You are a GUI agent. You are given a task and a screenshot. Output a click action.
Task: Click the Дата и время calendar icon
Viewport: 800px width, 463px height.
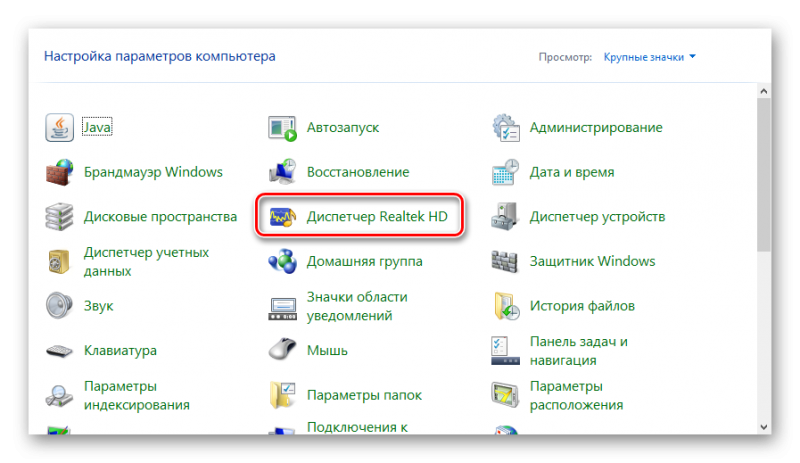pyautogui.click(x=505, y=172)
